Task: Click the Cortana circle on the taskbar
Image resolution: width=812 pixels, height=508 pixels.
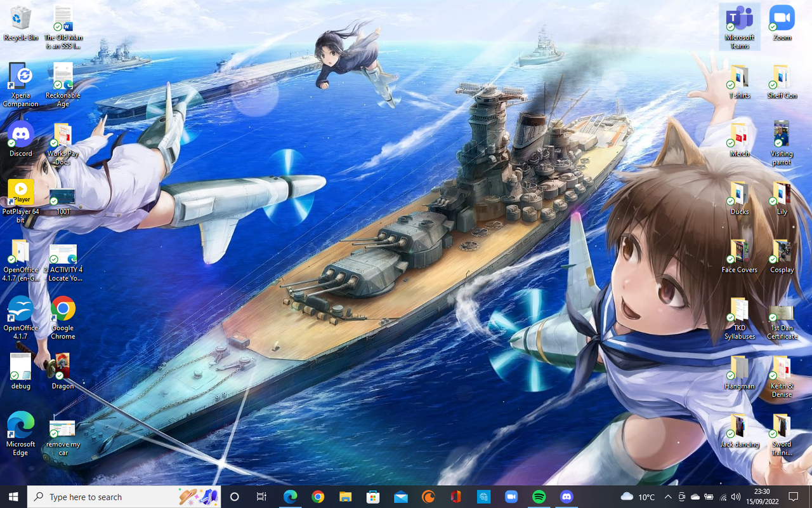Action: pos(234,497)
